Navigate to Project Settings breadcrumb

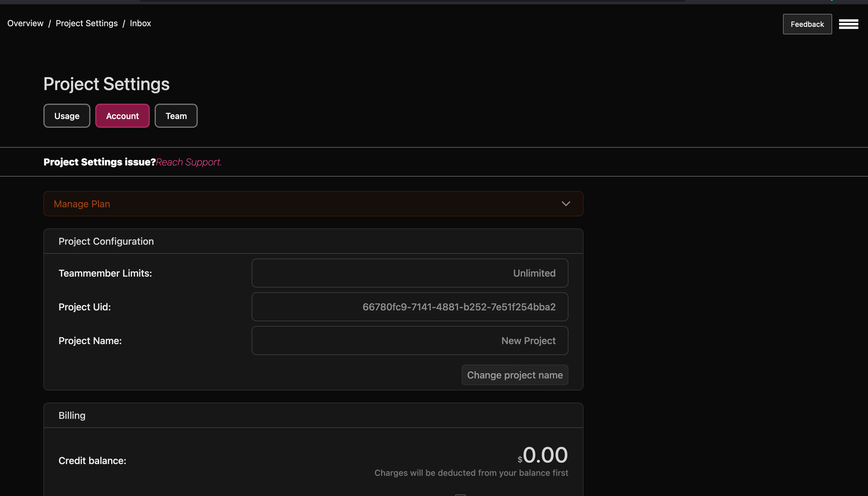86,23
